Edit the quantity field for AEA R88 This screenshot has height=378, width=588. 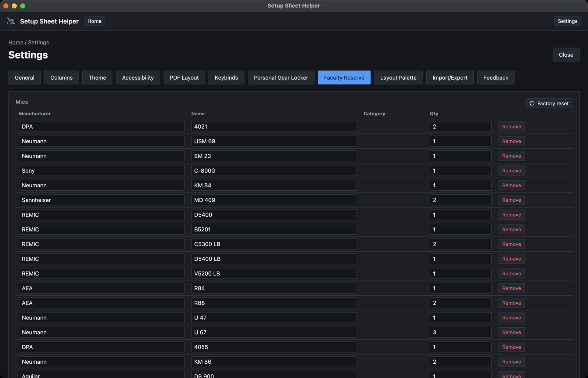(461, 303)
